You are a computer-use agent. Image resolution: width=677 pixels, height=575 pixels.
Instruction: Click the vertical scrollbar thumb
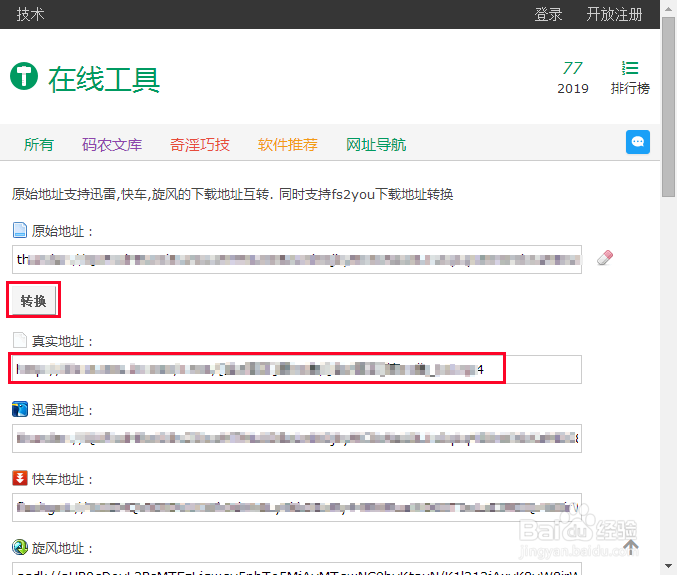click(668, 107)
